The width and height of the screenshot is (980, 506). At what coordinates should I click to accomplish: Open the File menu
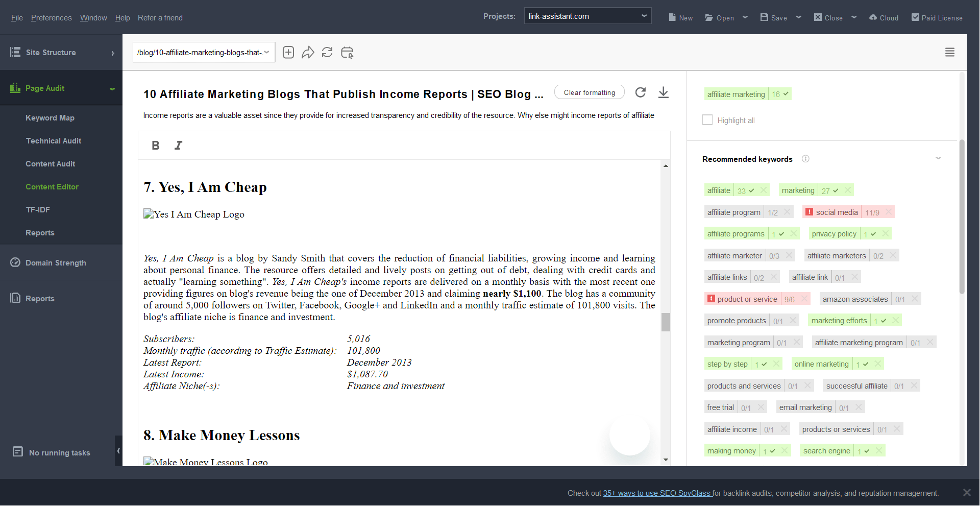tap(17, 17)
